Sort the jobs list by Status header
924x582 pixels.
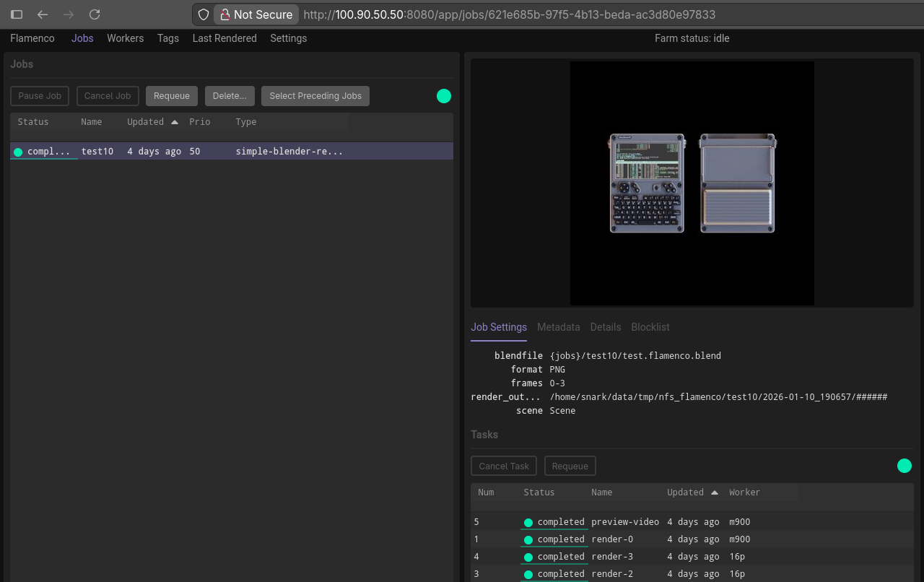coord(33,122)
